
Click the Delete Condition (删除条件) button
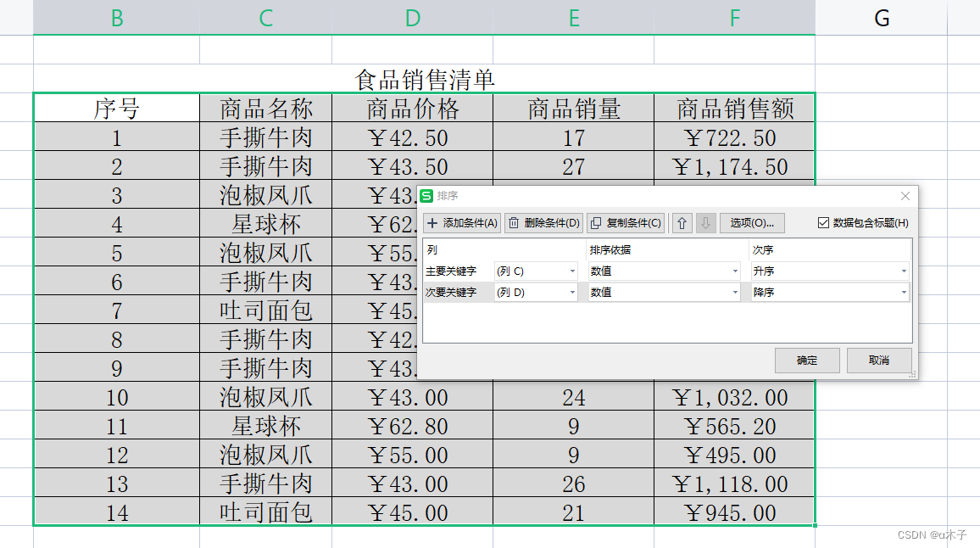click(543, 223)
